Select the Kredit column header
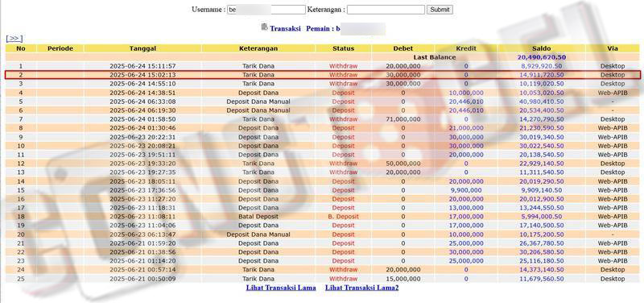The width and height of the screenshot is (644, 303). point(466,48)
